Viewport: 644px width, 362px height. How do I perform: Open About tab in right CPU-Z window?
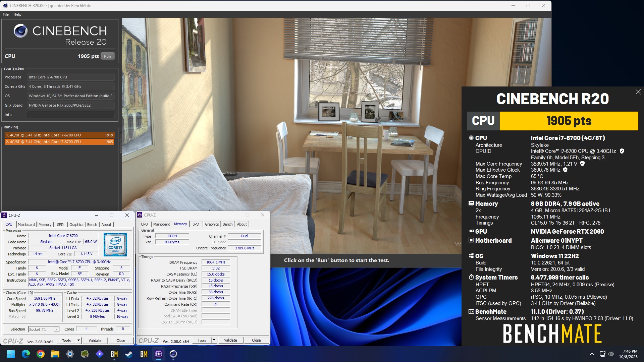[x=242, y=224]
